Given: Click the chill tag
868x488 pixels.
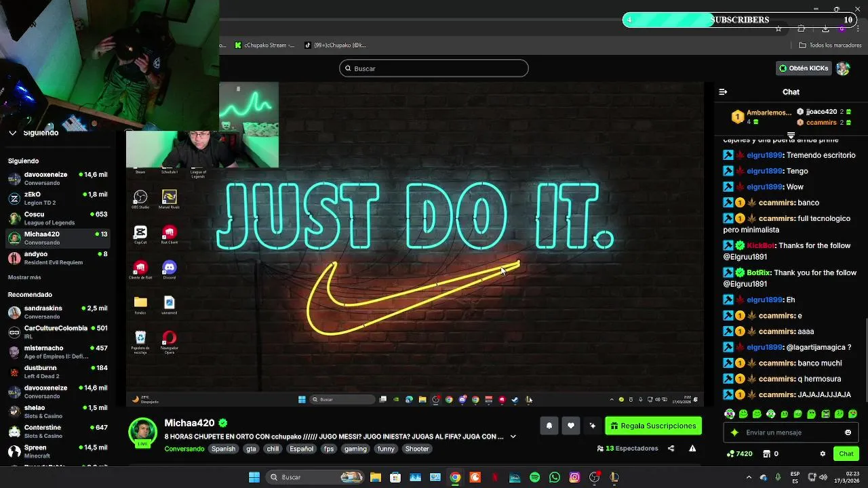Looking at the screenshot, I should 273,449.
